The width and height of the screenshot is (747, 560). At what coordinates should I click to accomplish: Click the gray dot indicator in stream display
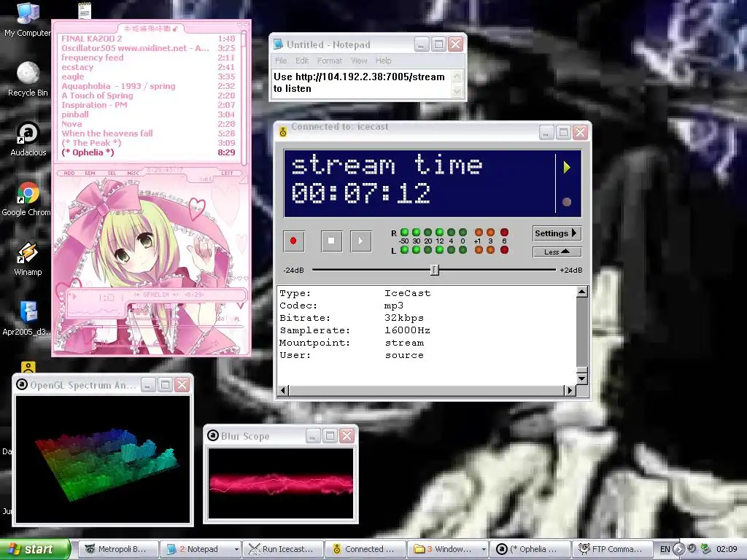click(x=566, y=202)
